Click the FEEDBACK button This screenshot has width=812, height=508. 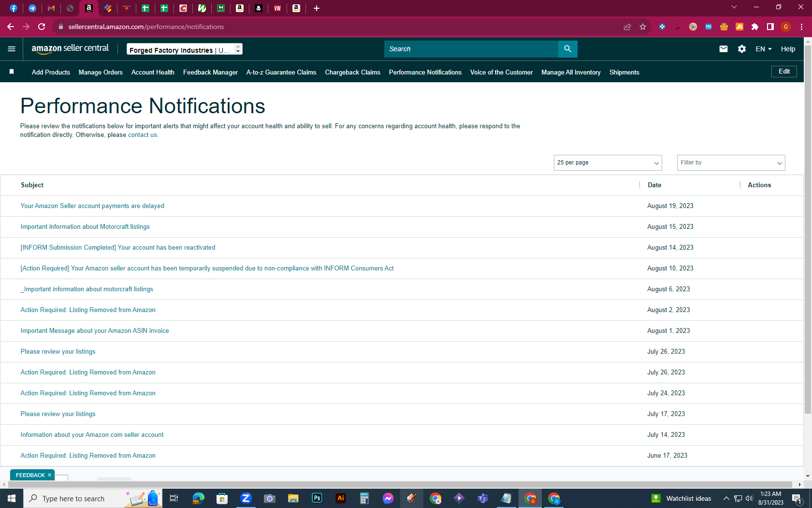click(30, 475)
